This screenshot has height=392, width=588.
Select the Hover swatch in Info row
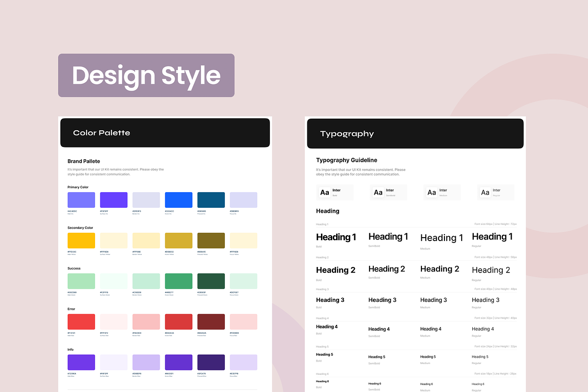(x=179, y=363)
